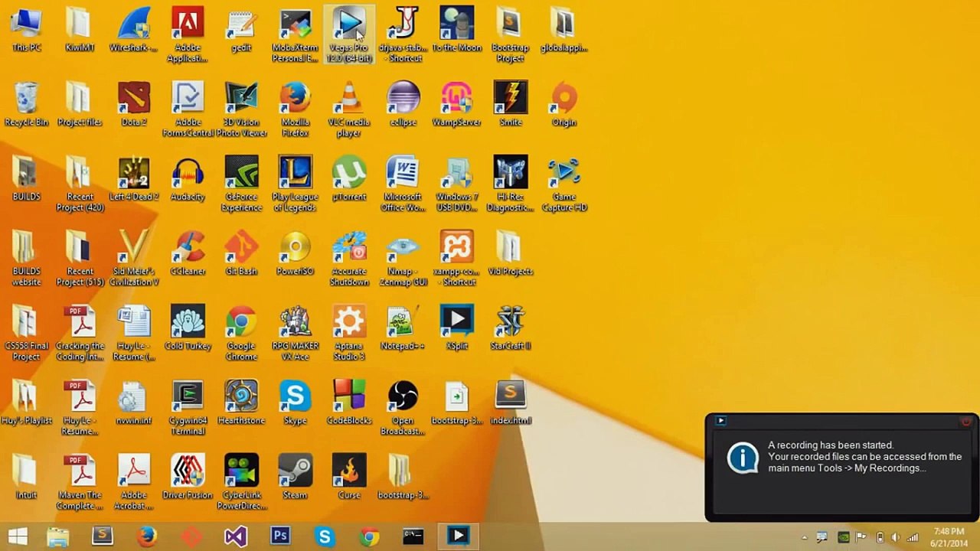This screenshot has height=551, width=980.
Task: Launch XSplit desktop shortcut
Action: coord(457,328)
